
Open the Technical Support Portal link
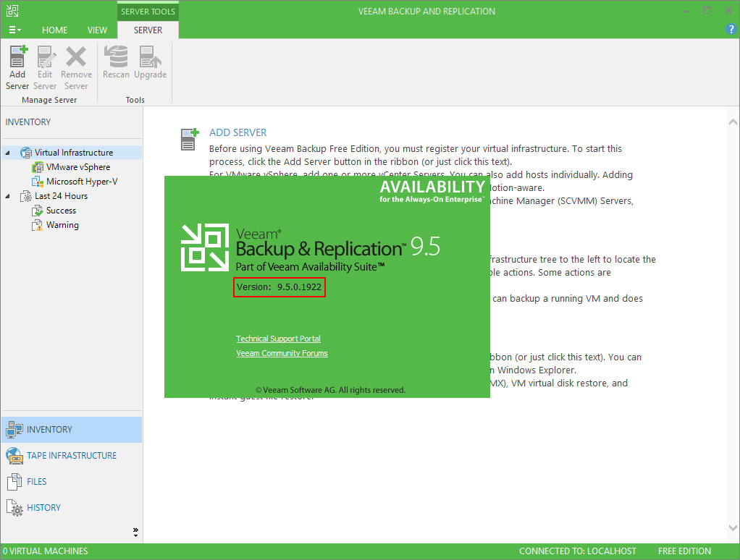coord(278,339)
